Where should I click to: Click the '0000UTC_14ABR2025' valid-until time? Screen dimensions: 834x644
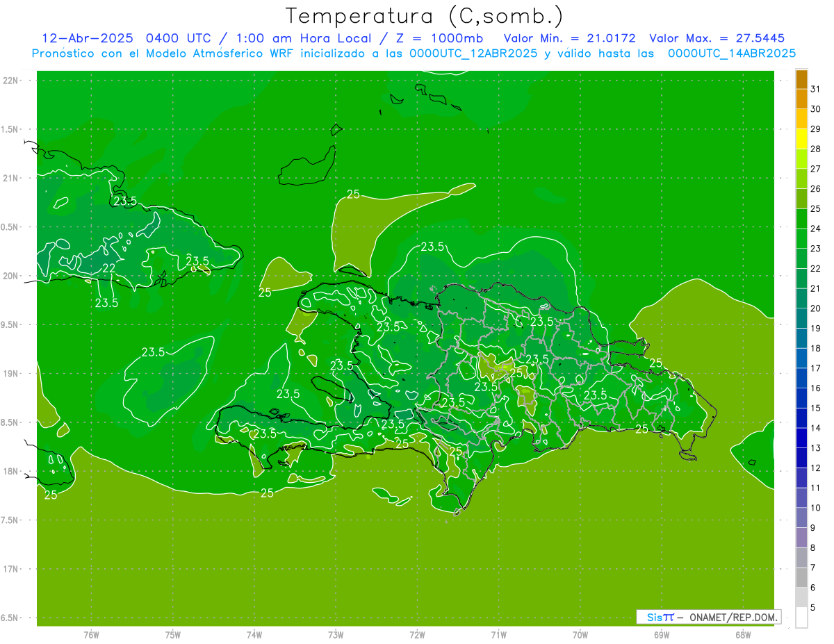[x=732, y=53]
